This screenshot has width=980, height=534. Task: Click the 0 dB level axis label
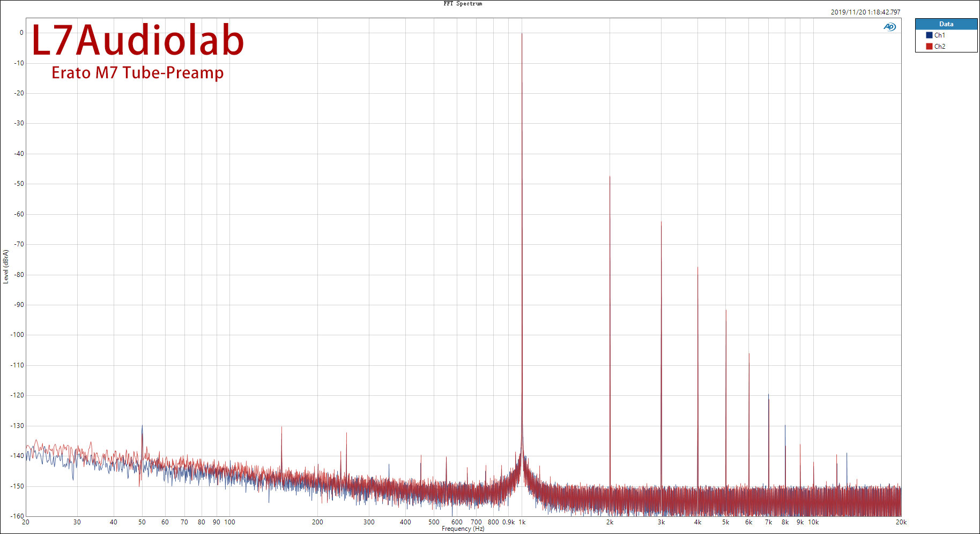21,33
